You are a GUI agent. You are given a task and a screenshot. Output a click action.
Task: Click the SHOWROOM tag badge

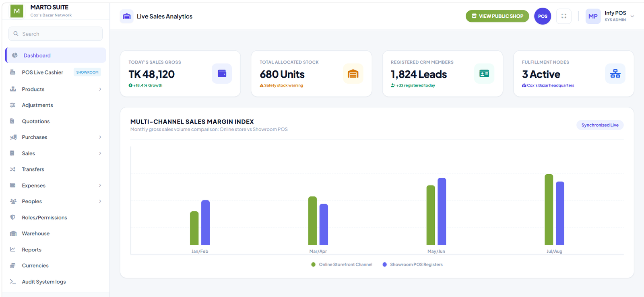(87, 72)
